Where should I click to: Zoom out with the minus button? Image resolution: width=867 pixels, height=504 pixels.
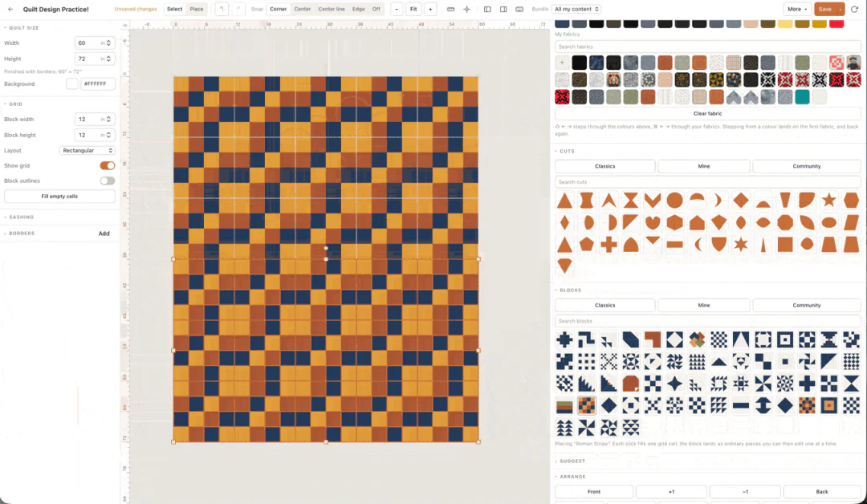click(x=397, y=9)
